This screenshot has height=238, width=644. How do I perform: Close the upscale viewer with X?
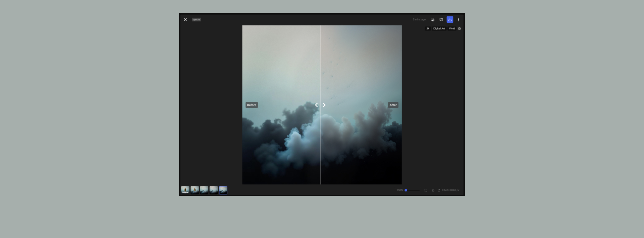185,19
